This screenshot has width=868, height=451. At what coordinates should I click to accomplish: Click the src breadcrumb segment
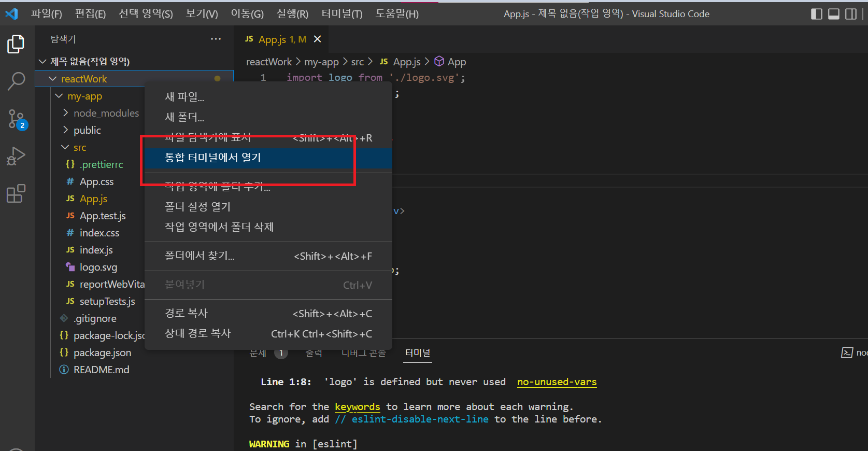(358, 62)
